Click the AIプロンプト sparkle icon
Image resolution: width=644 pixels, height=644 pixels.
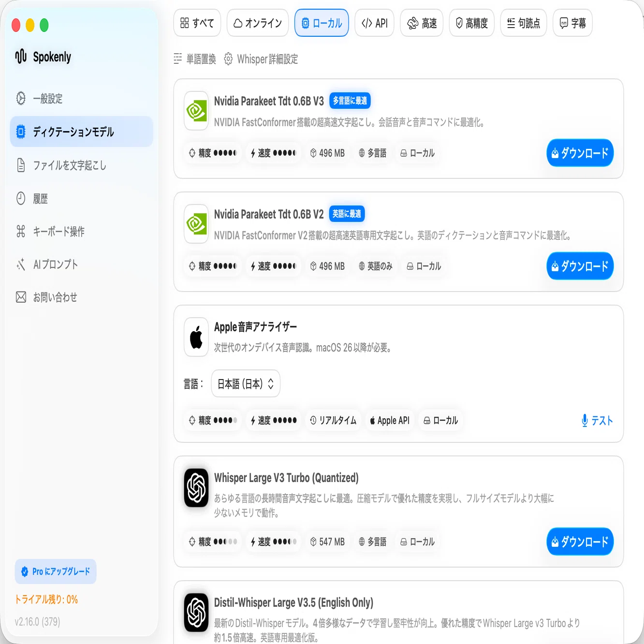click(x=21, y=264)
